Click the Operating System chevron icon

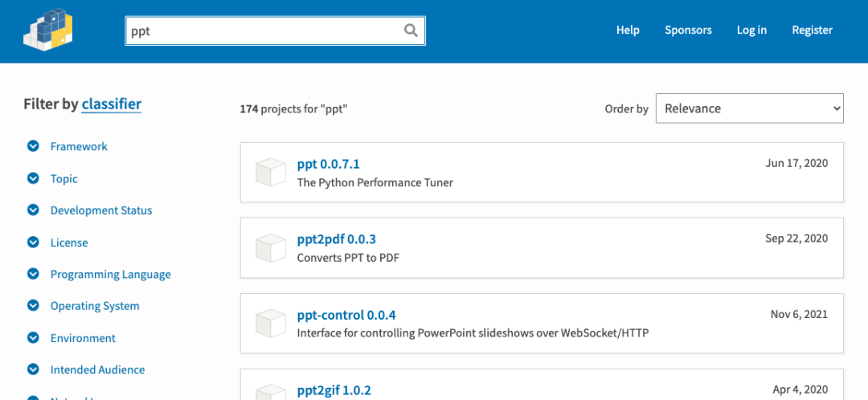point(33,306)
